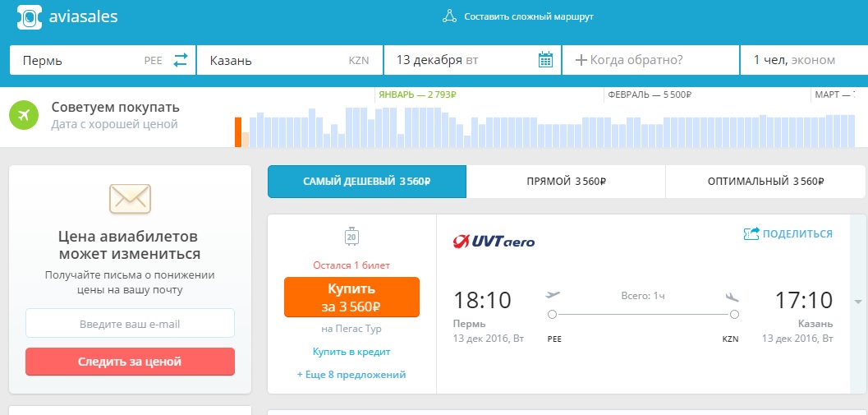Open the departure date calendar icon
The height and width of the screenshot is (415, 868).
pos(545,60)
